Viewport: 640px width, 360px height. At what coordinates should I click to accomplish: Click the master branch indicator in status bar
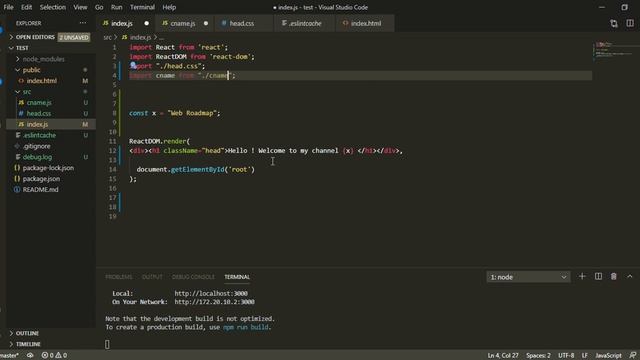(9, 356)
